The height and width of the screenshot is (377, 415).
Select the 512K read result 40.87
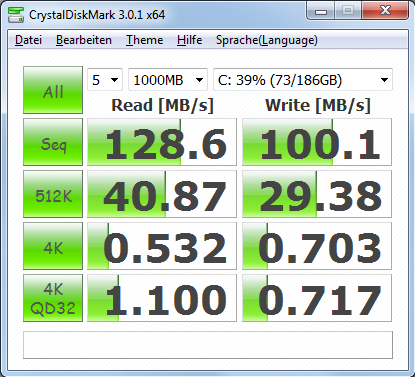pyautogui.click(x=162, y=194)
